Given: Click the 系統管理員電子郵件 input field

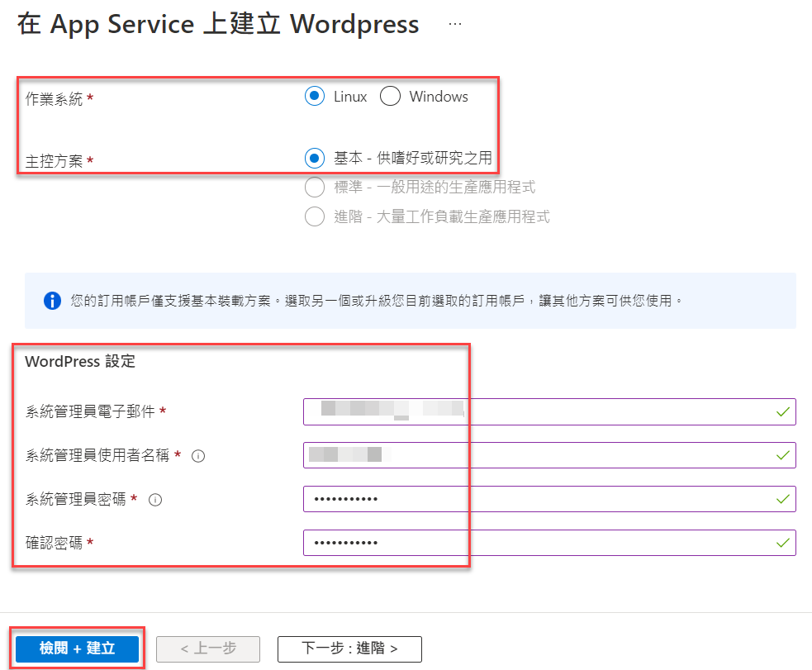Looking at the screenshot, I should (x=549, y=411).
